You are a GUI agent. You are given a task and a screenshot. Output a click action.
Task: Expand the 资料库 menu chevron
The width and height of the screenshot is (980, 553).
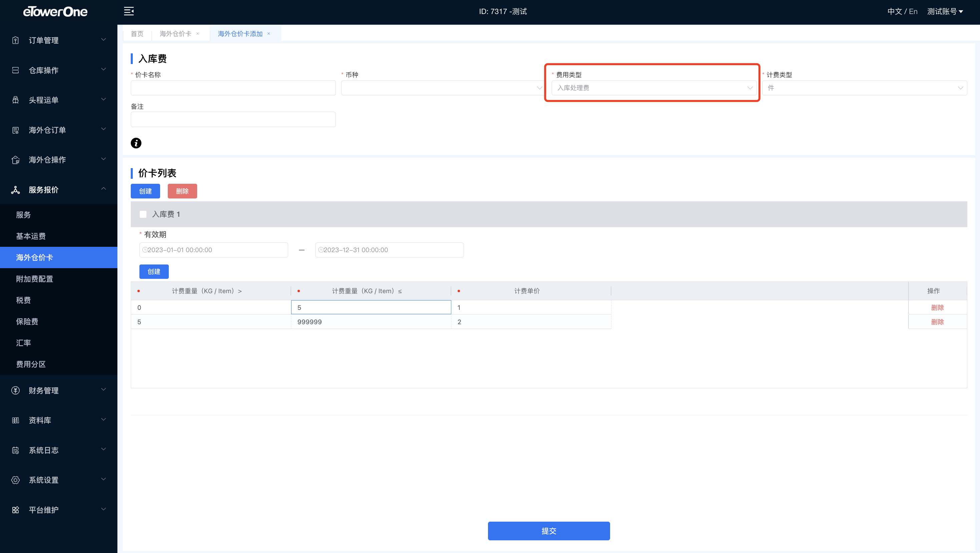103,420
